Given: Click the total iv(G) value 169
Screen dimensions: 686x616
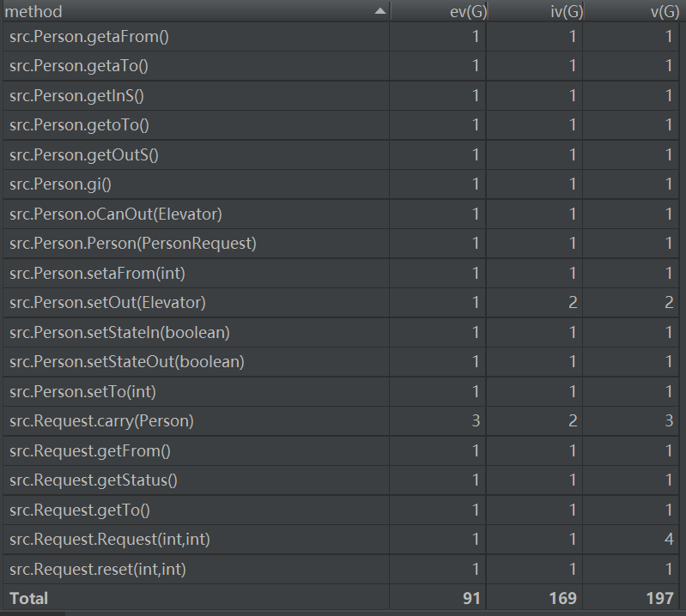Looking at the screenshot, I should click(x=563, y=599).
